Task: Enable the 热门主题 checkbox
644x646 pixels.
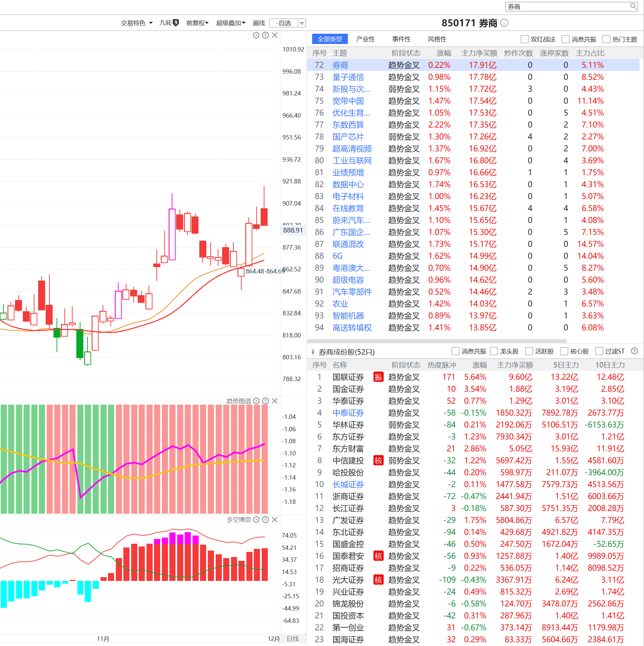Action: pos(607,39)
